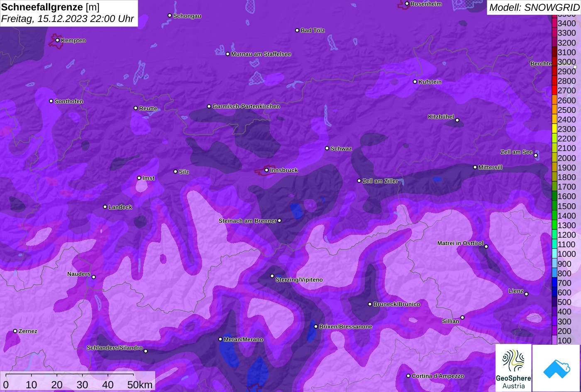The image size is (581, 392).
Task: Click the Bruneck/Brunico marker dot
Action: pos(370,304)
